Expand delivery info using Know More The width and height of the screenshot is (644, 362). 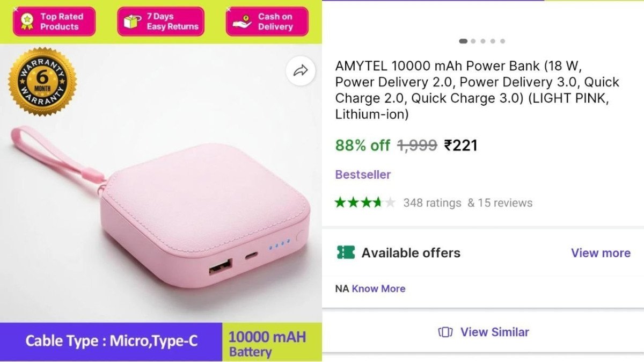[378, 288]
